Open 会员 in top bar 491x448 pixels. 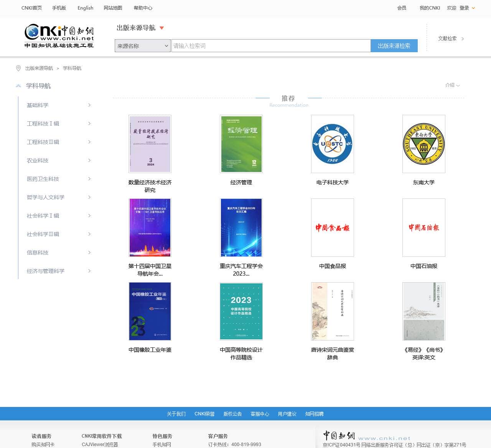click(x=402, y=8)
